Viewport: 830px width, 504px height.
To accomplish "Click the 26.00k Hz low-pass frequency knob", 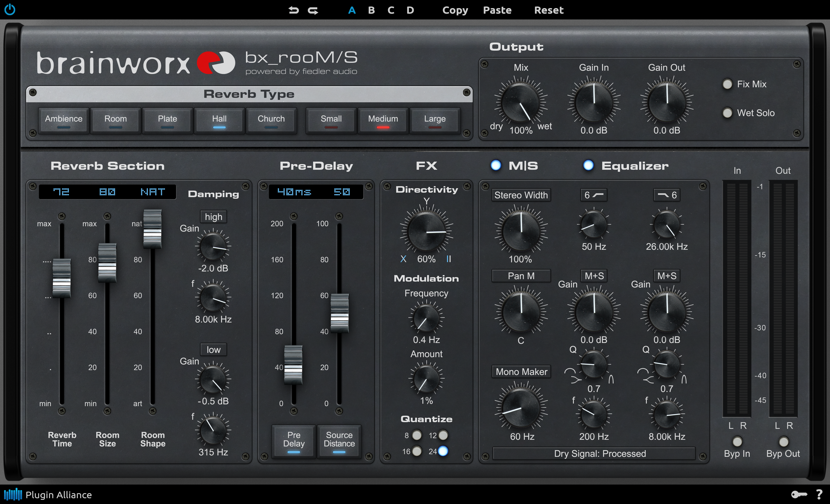I will click(667, 225).
